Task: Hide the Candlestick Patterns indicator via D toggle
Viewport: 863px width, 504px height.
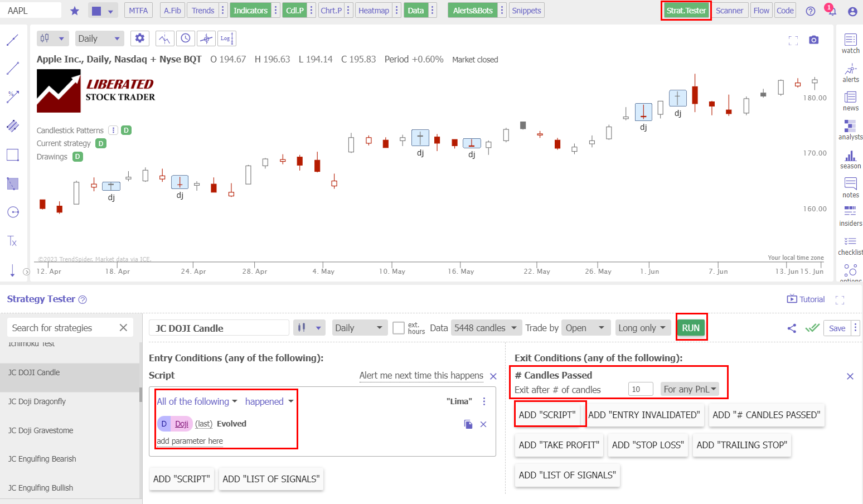Action: [x=126, y=130]
